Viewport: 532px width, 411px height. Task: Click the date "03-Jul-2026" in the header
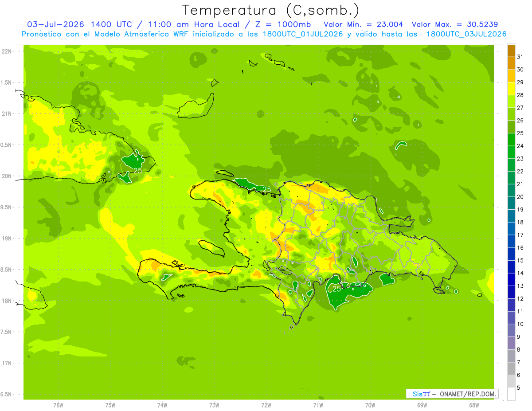pyautogui.click(x=56, y=24)
